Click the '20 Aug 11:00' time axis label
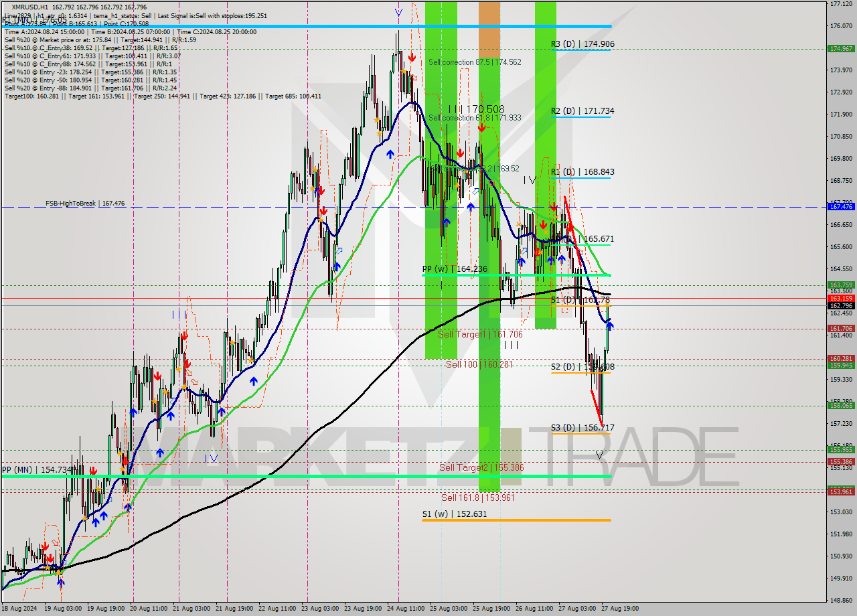Viewport: 857px width, 616px height. [x=149, y=609]
